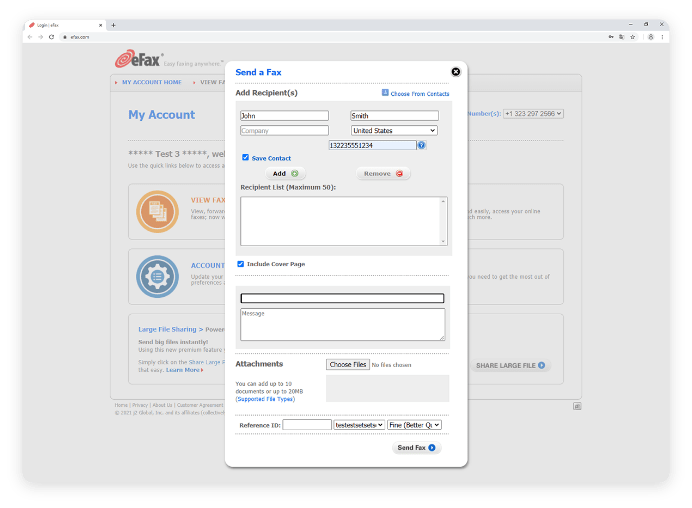Click the eFax logo
This screenshot has width=692, height=508.
tap(138, 60)
